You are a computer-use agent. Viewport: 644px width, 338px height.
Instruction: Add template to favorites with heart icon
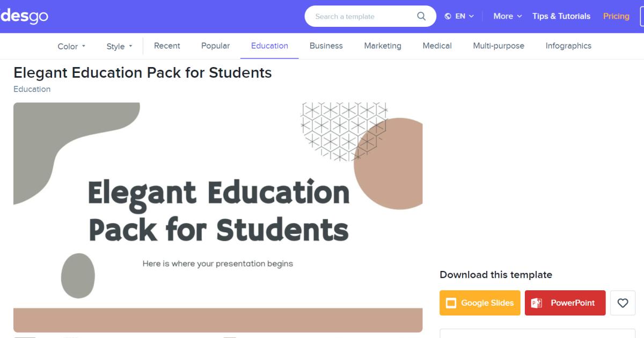tap(623, 303)
